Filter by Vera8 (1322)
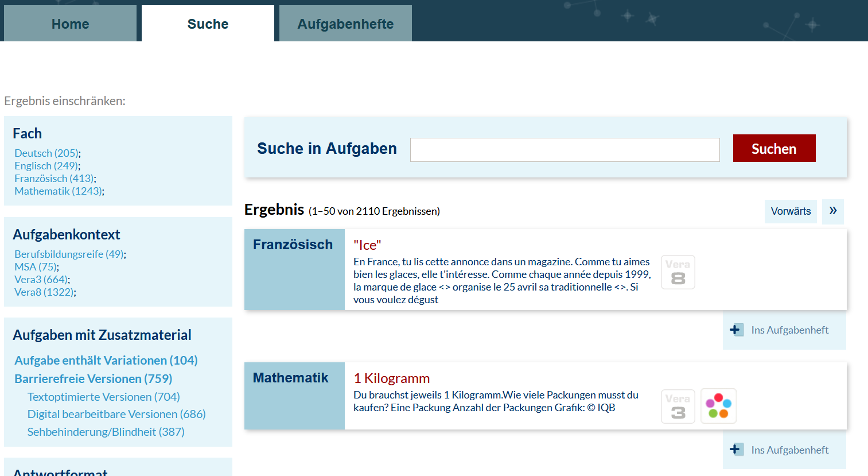The image size is (868, 476). click(44, 292)
